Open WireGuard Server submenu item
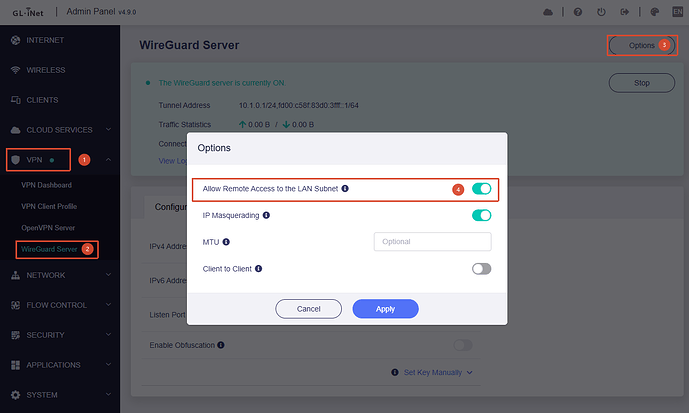This screenshot has height=413, width=689. pos(49,249)
